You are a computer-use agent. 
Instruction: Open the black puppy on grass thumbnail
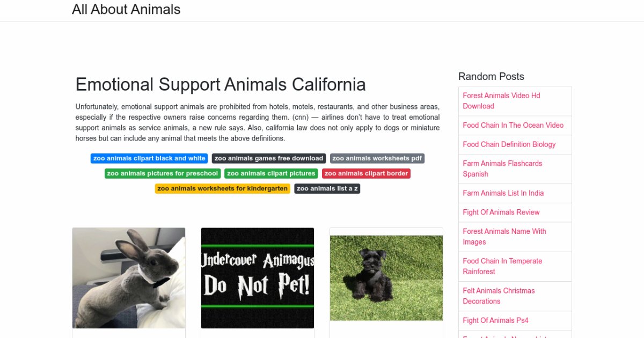(x=386, y=278)
